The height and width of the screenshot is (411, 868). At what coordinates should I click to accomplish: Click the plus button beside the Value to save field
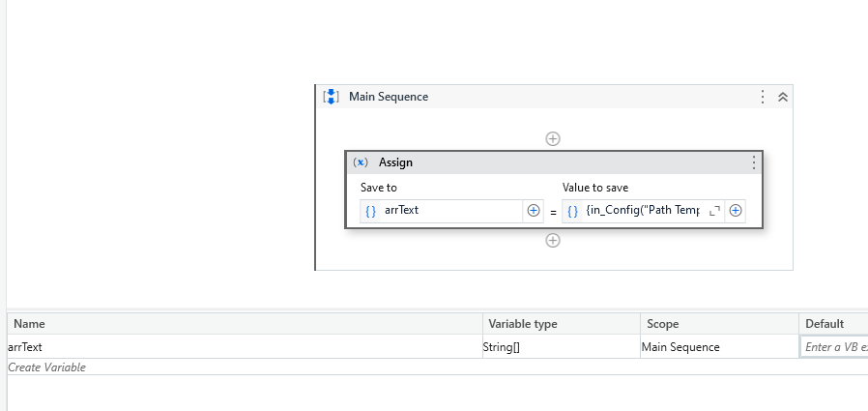[x=736, y=211]
